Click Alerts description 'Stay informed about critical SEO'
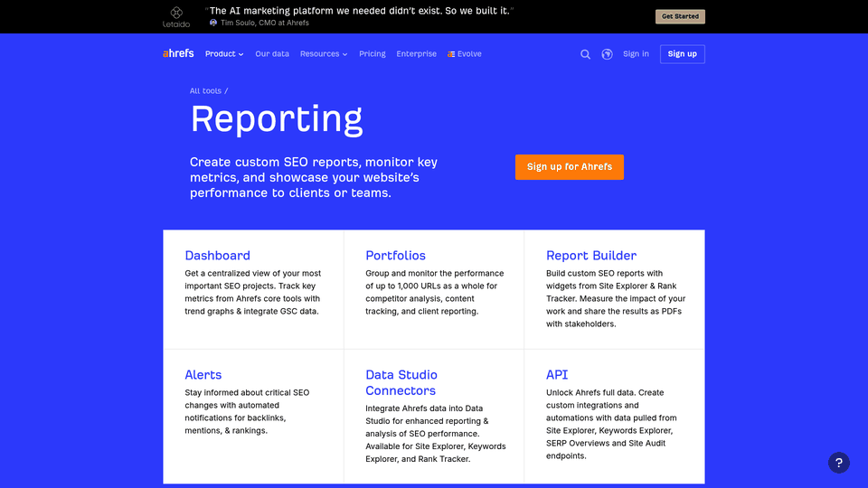The width and height of the screenshot is (868, 488). (247, 412)
